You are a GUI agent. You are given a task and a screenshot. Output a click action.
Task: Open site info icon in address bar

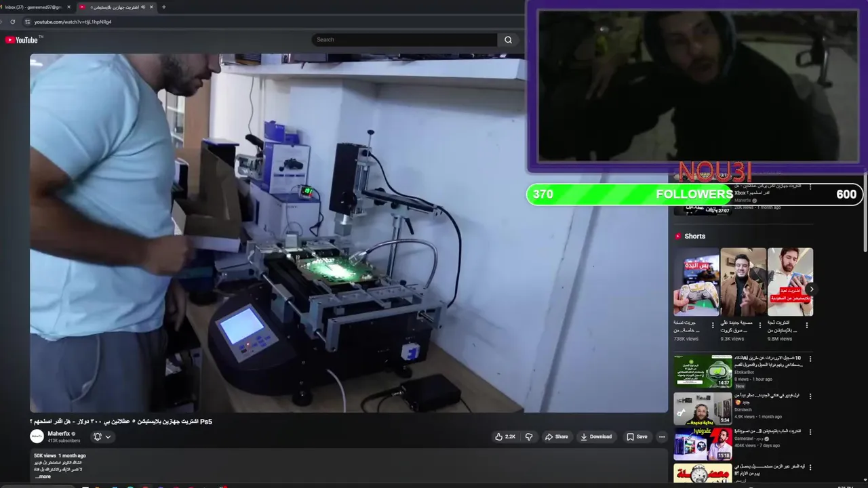[27, 22]
